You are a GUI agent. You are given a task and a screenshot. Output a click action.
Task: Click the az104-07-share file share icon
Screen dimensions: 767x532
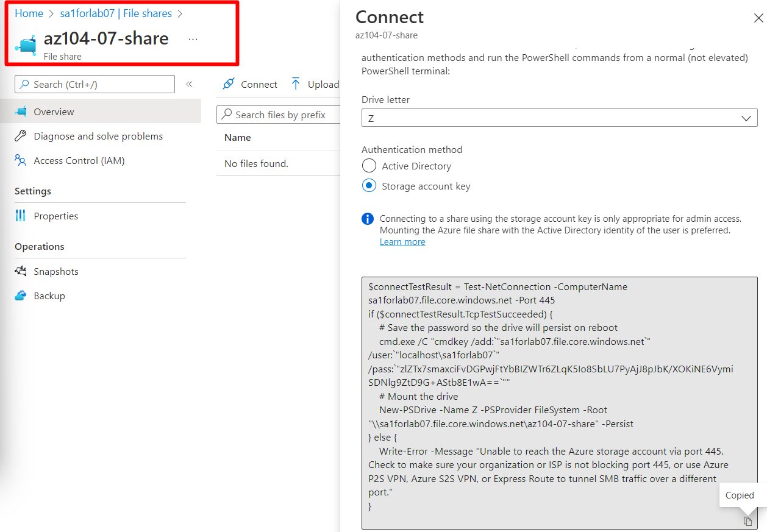(x=26, y=45)
